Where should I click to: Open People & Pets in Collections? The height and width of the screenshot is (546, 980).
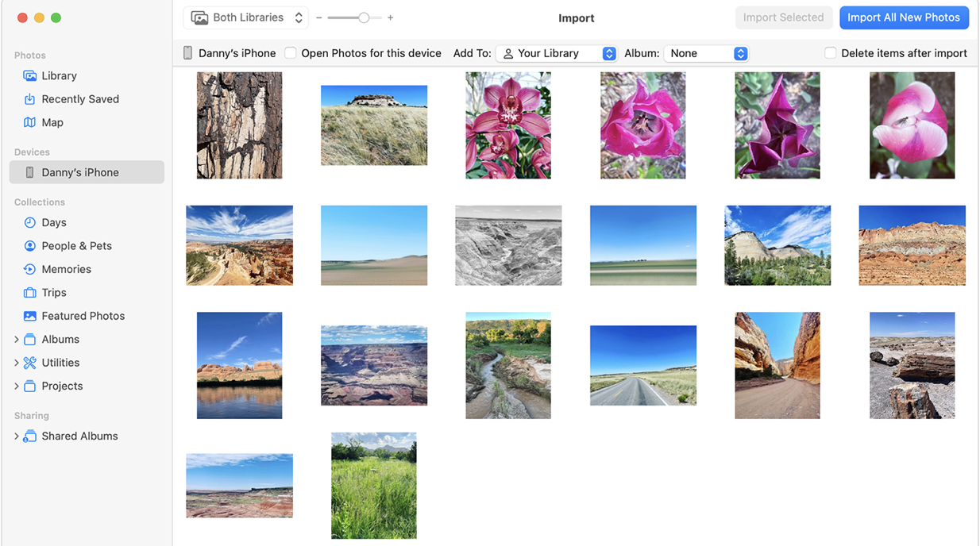point(28,245)
